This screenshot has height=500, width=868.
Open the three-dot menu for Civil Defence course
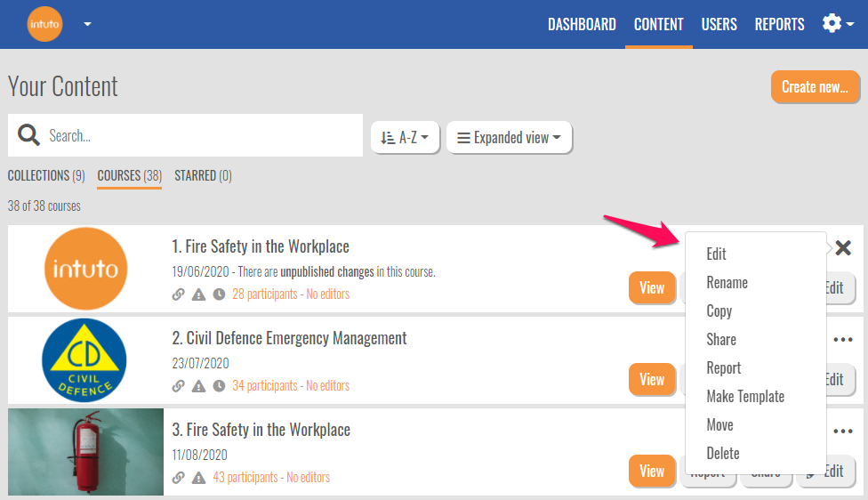pos(843,339)
